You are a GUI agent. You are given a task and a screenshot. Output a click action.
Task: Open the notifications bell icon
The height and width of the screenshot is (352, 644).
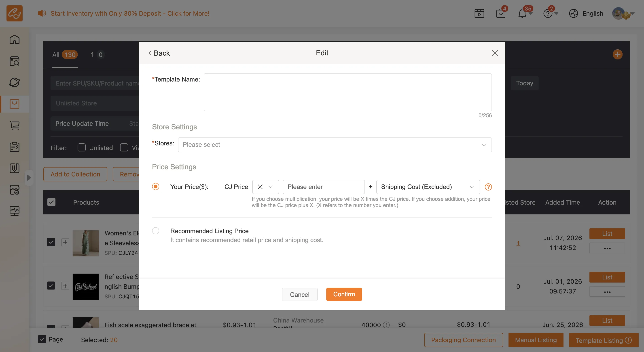(522, 13)
